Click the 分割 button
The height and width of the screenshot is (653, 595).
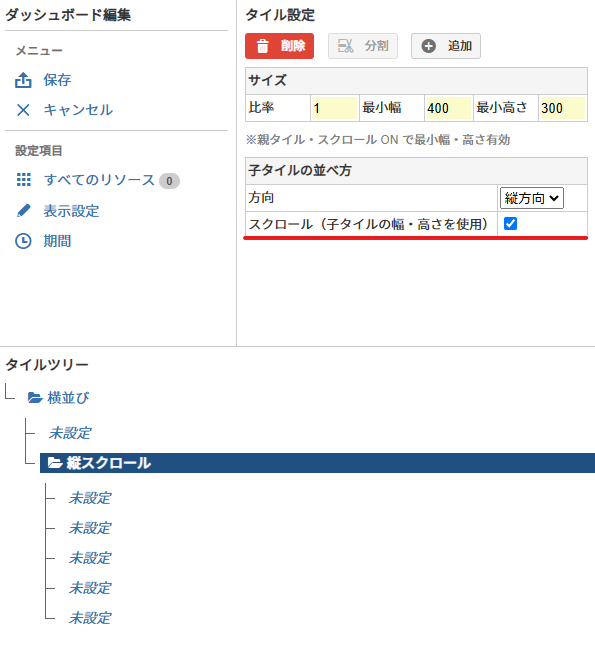(363, 46)
